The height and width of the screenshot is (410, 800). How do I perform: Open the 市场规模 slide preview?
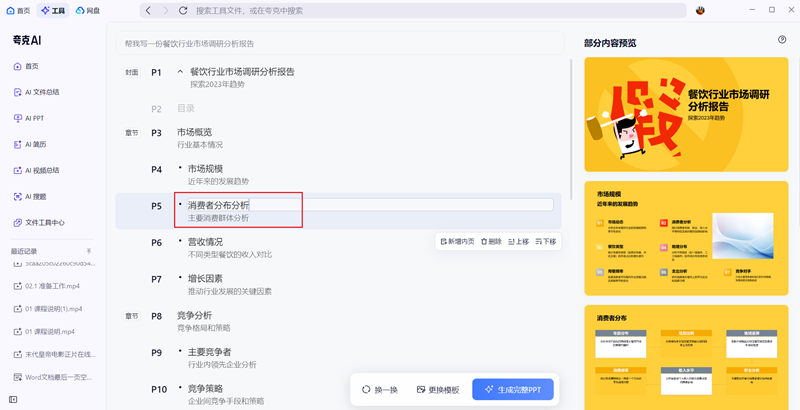click(686, 238)
